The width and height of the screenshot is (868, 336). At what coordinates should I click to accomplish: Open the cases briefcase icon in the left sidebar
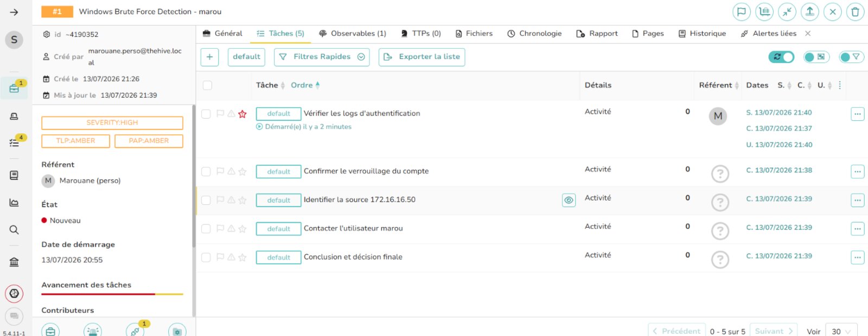[x=14, y=88]
